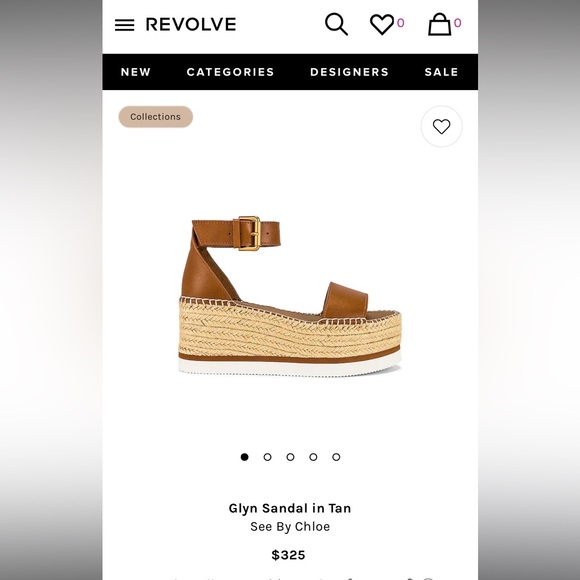Click the wishlist count number
This screenshot has height=580, width=580.
400,23
